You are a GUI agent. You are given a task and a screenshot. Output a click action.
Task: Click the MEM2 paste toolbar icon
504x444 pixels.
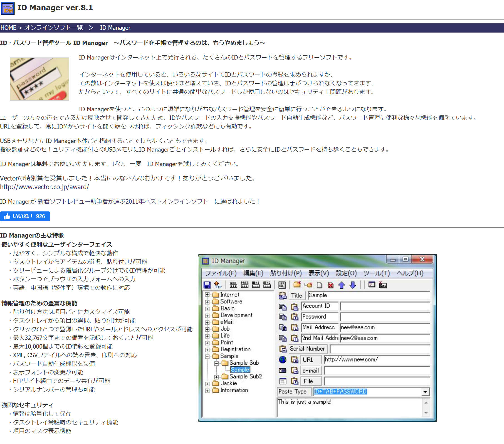click(x=267, y=284)
